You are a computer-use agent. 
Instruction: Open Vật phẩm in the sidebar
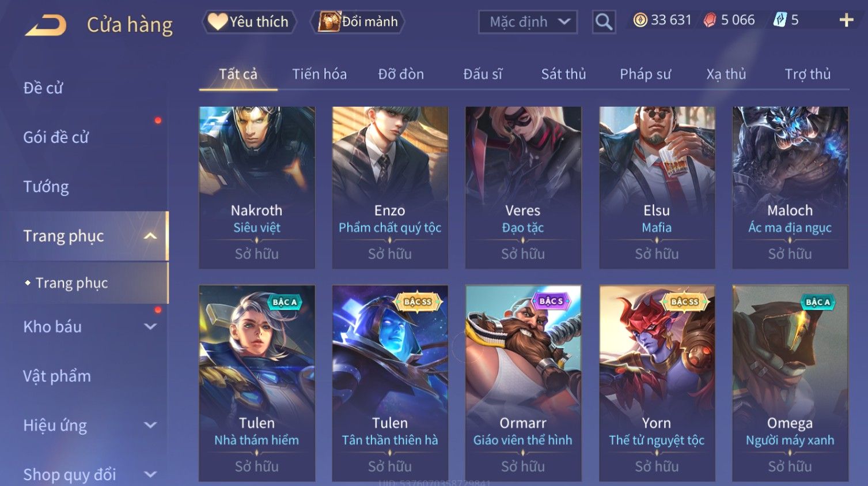click(x=57, y=376)
